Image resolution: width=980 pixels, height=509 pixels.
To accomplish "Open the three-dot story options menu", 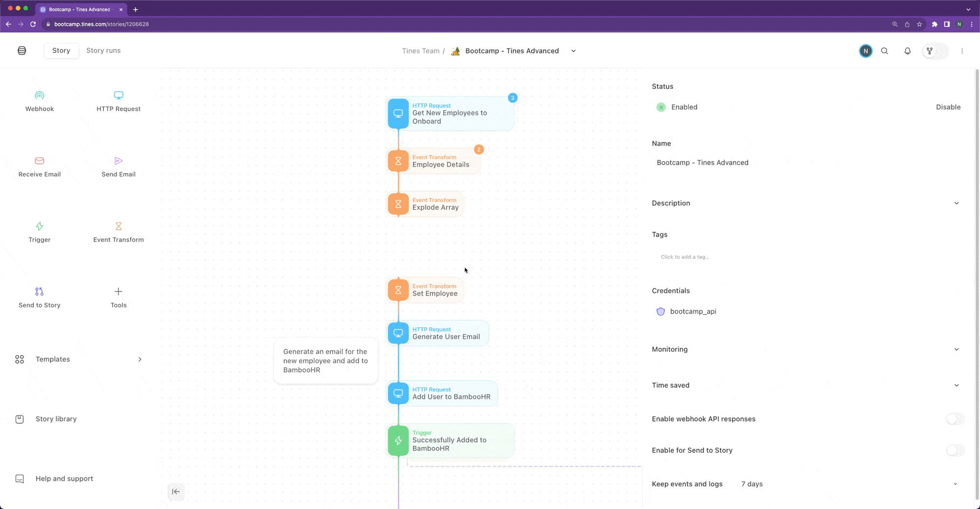I will [962, 51].
